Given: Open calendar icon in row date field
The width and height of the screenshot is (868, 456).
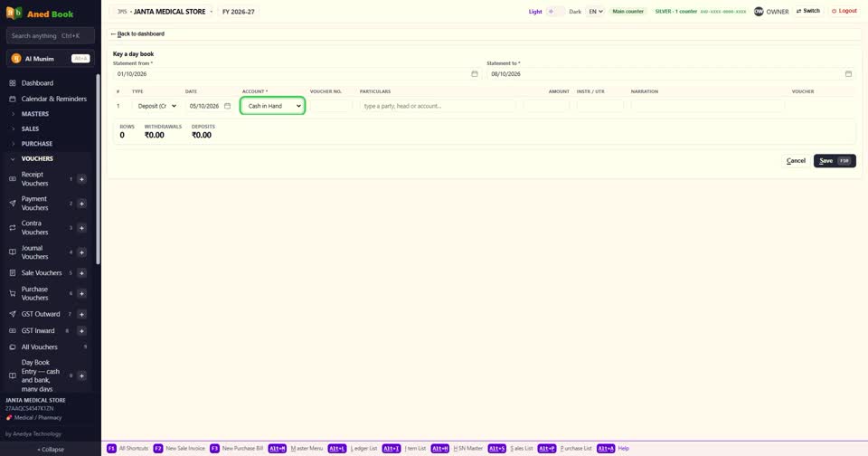Looking at the screenshot, I should point(227,106).
